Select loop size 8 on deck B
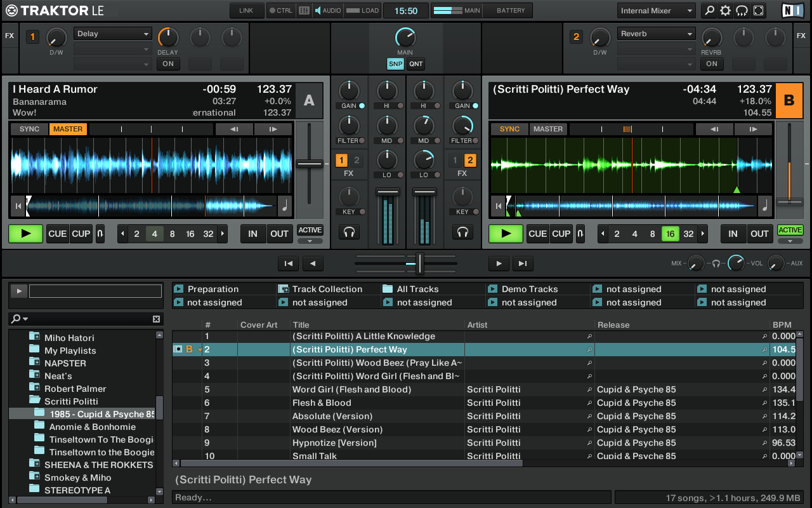Image resolution: width=812 pixels, height=508 pixels. point(652,234)
